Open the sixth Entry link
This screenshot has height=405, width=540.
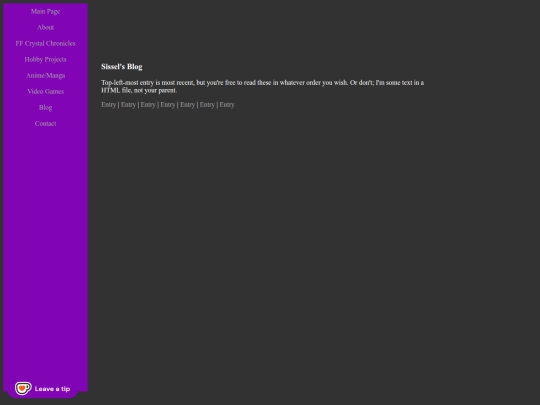[x=207, y=105]
